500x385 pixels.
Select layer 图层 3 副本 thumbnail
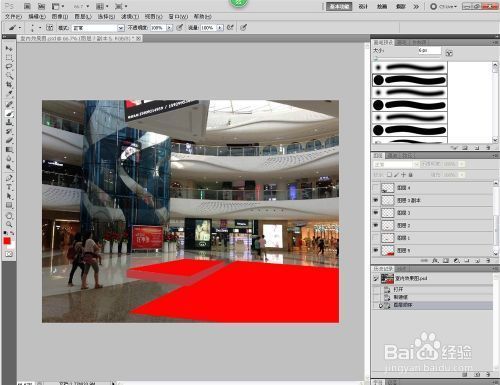pyautogui.click(x=387, y=200)
